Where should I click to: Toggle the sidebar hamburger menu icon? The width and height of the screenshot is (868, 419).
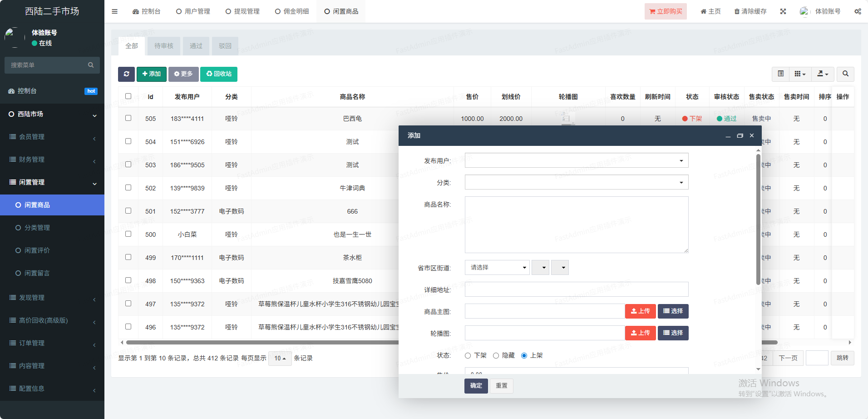[x=114, y=11]
